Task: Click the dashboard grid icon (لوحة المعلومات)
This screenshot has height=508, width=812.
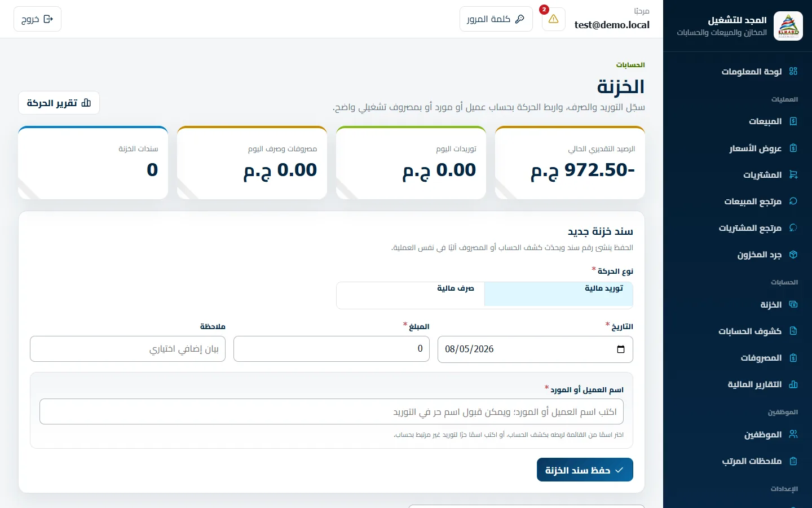Action: point(793,71)
